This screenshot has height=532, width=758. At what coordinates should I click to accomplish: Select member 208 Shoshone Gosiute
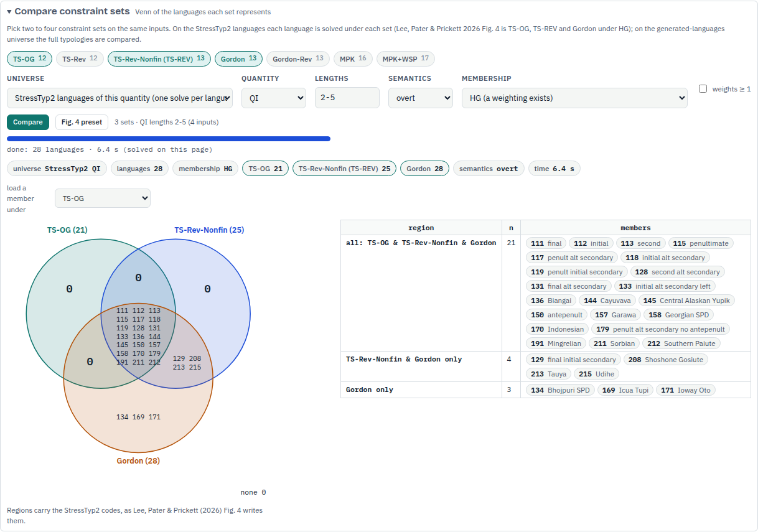pos(666,360)
